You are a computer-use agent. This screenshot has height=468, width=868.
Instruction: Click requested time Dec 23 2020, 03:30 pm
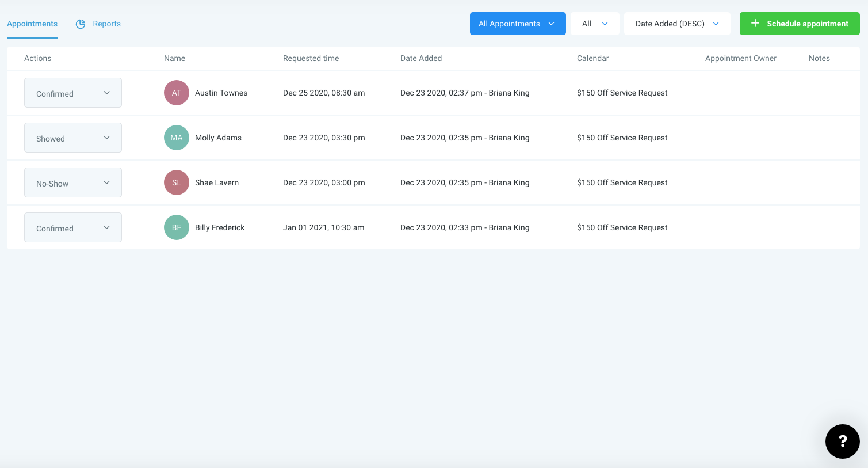(x=324, y=138)
